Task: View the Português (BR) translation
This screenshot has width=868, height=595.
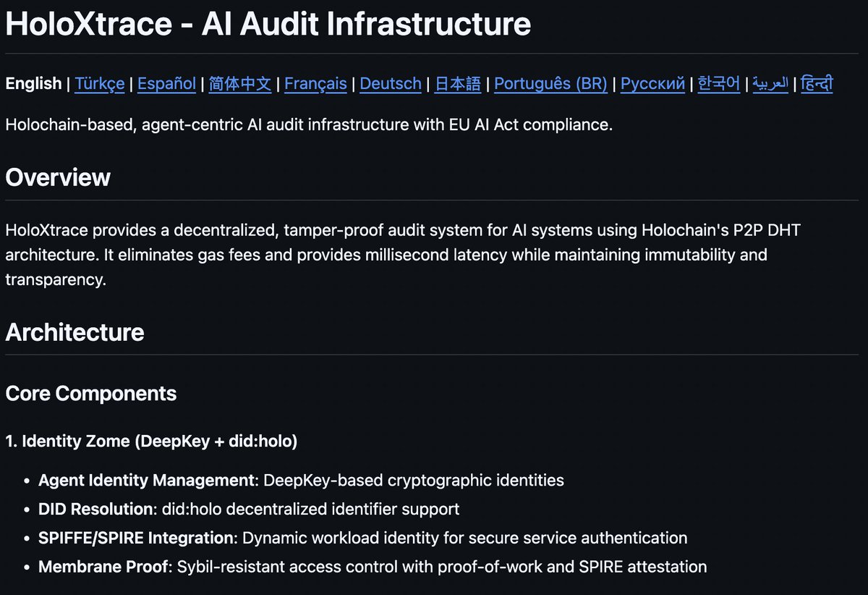Action: pyautogui.click(x=550, y=83)
